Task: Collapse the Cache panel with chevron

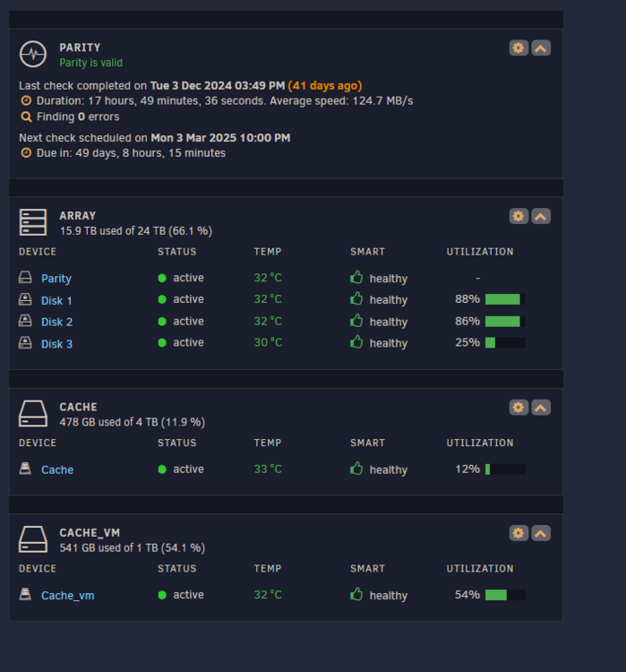Action: pyautogui.click(x=541, y=407)
